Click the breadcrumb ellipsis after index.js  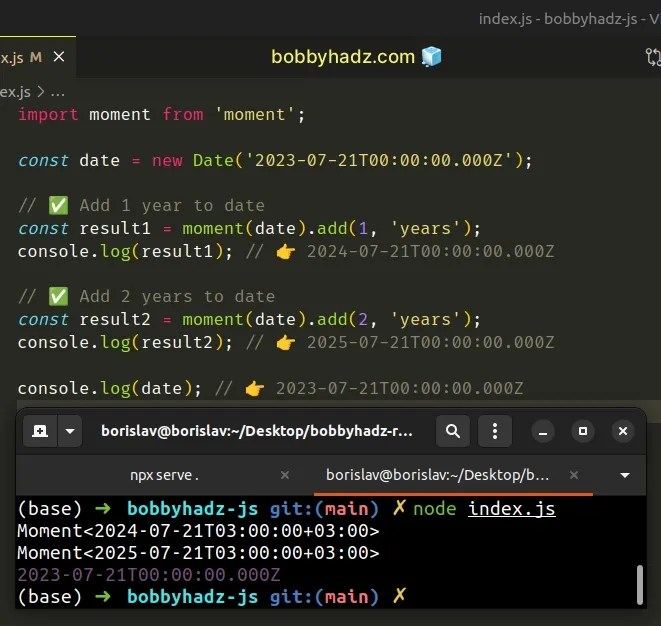57,93
